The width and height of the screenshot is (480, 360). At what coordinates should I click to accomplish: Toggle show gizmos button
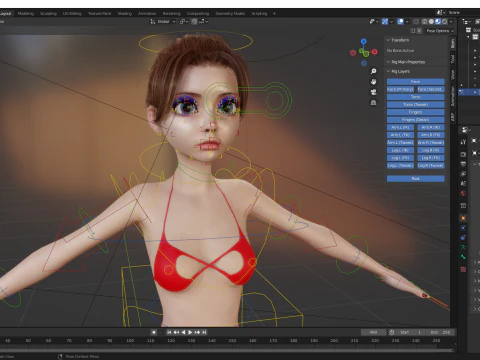385,22
